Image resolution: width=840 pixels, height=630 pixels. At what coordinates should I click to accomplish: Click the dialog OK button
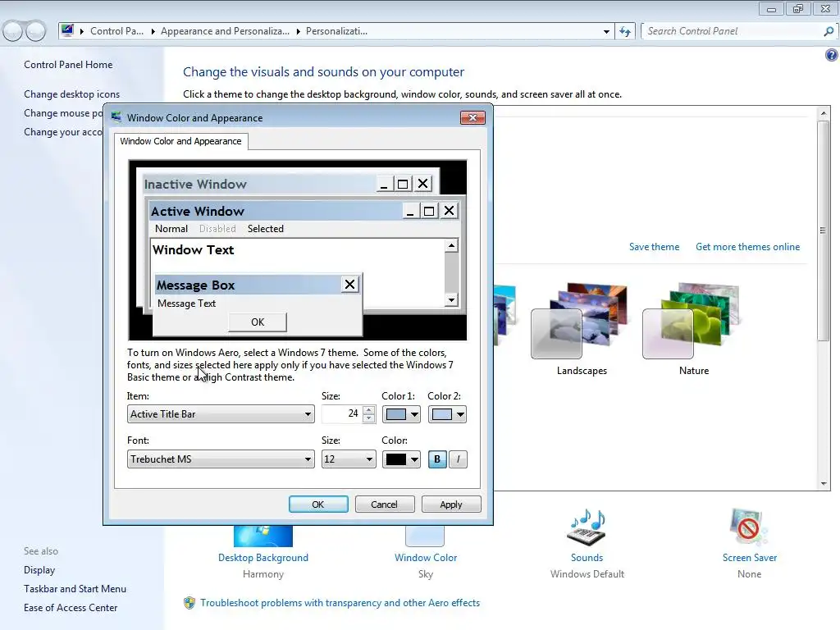318,504
